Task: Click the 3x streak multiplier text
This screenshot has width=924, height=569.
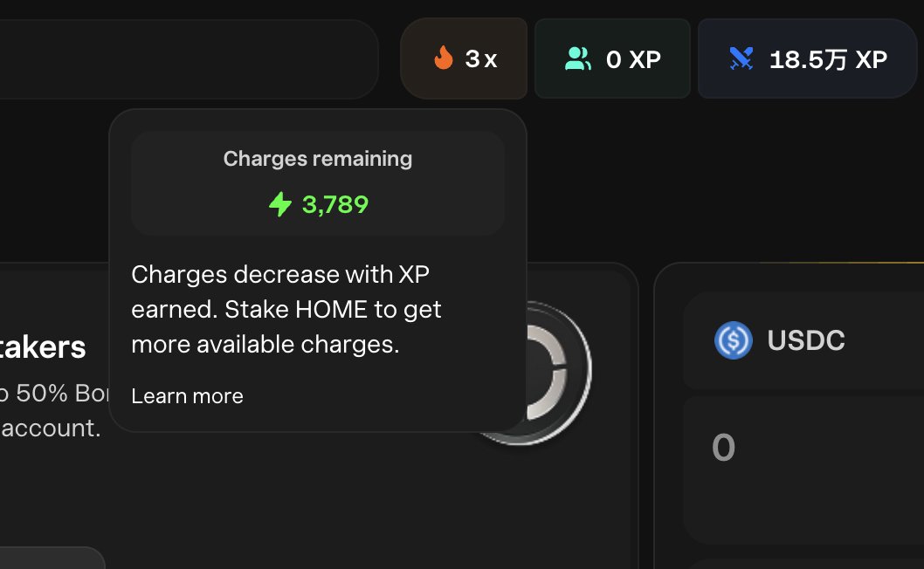Action: pyautogui.click(x=481, y=59)
